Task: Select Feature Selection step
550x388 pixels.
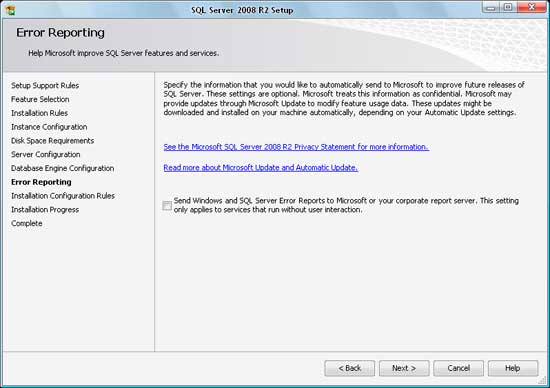Action: 40,99
